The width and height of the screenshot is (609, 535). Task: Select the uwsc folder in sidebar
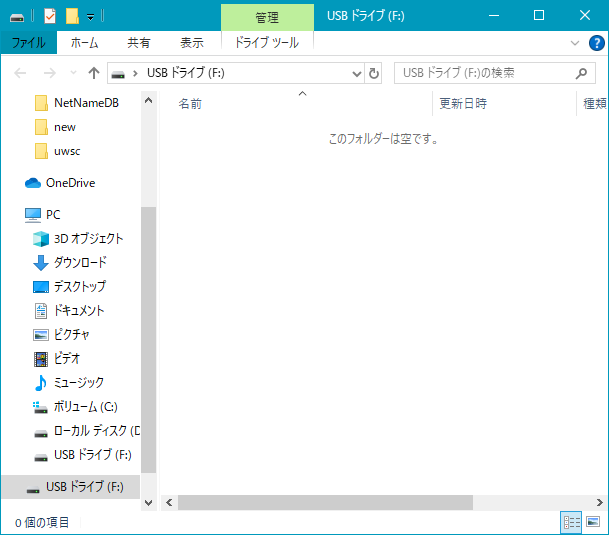[57, 151]
